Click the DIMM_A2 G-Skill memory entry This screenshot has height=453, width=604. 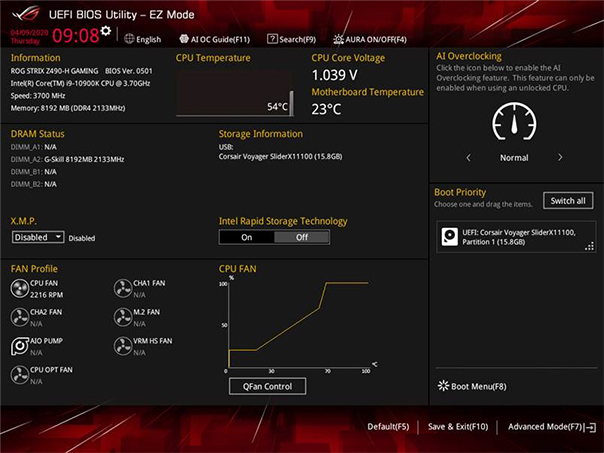(x=67, y=159)
